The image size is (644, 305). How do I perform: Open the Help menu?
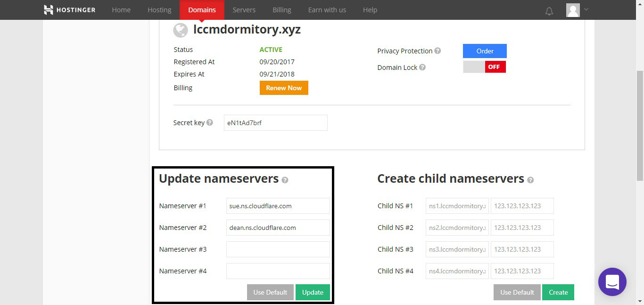370,10
